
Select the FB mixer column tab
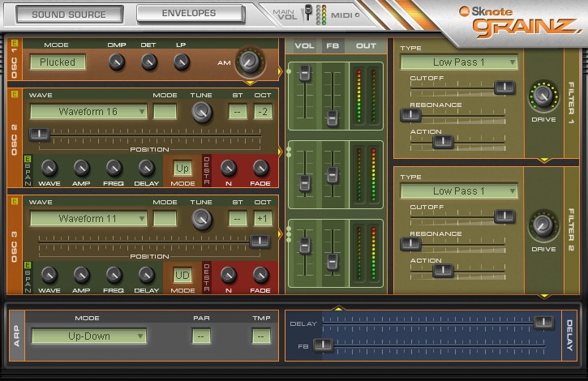(x=333, y=45)
